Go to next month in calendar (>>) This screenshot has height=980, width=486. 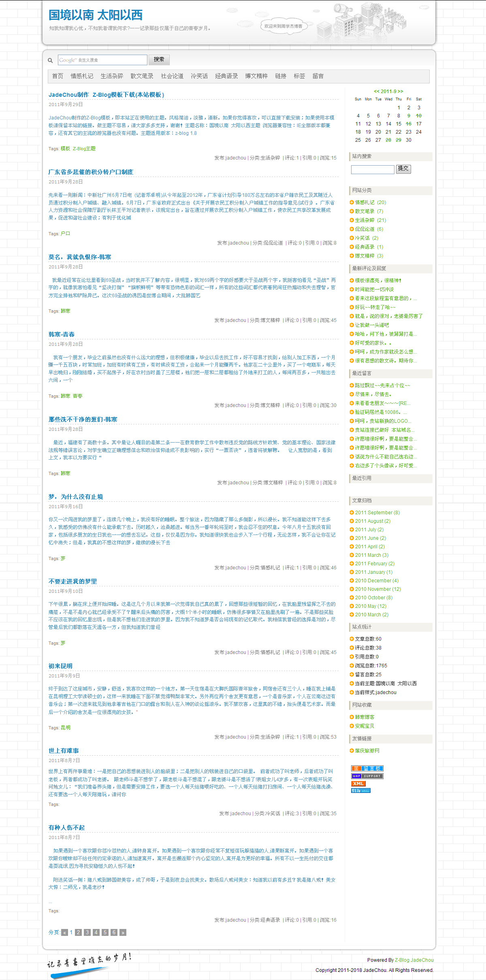(x=400, y=92)
